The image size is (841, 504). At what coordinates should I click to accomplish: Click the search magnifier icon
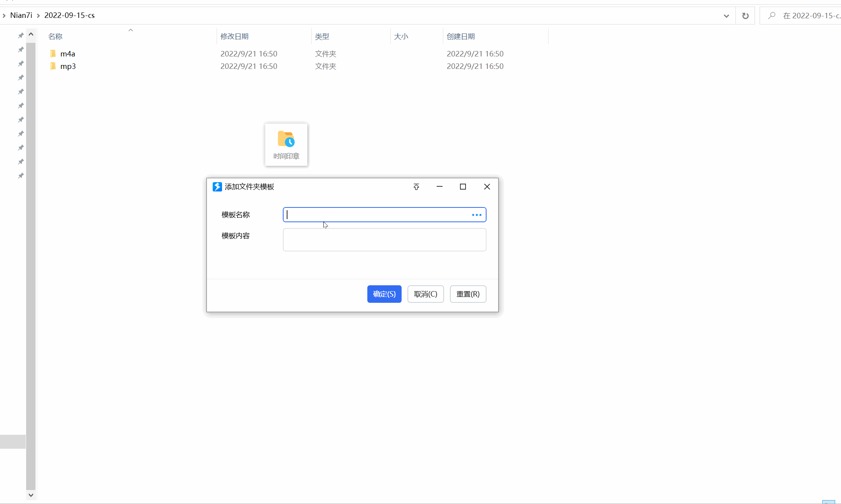click(771, 16)
